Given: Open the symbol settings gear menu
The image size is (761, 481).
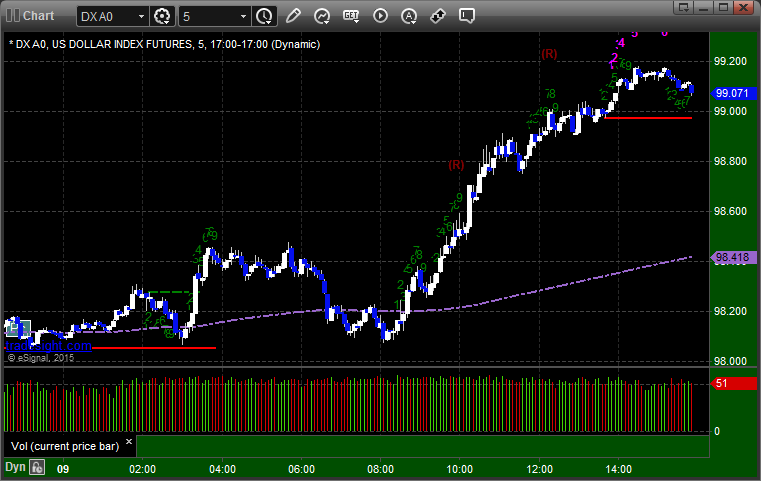Looking at the screenshot, I should [162, 16].
